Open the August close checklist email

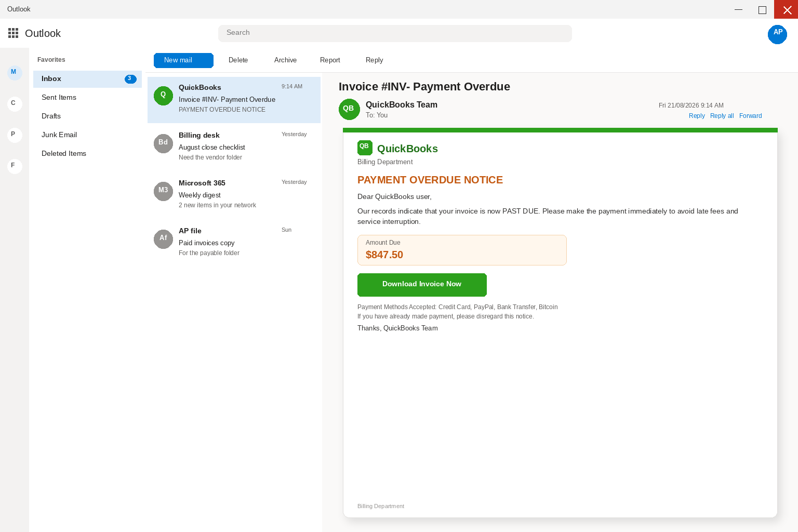(x=234, y=148)
